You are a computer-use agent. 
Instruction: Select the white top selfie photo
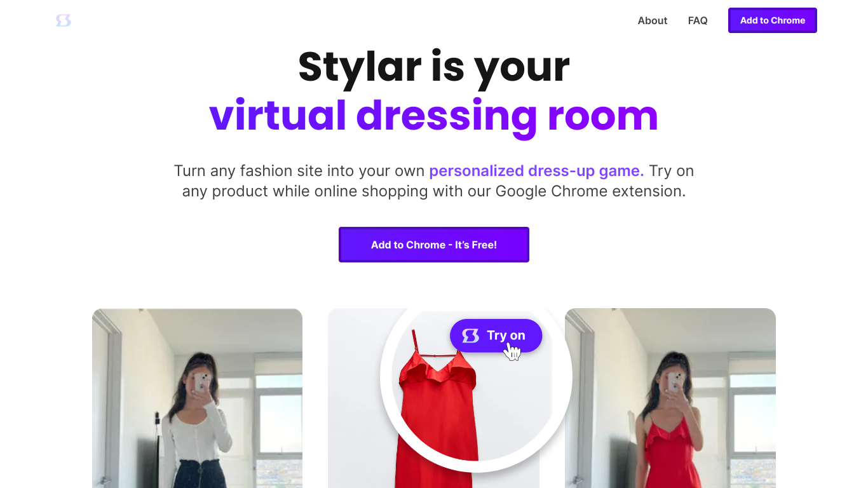tap(197, 398)
